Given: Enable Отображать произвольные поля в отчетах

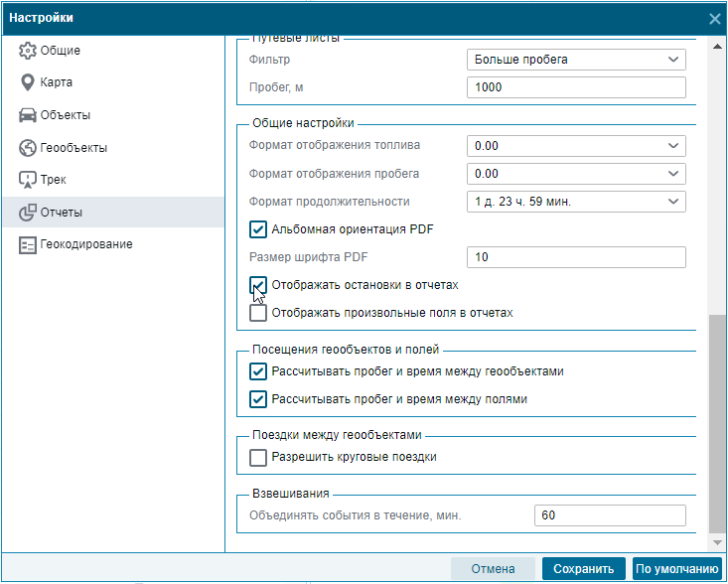Looking at the screenshot, I should point(258,313).
